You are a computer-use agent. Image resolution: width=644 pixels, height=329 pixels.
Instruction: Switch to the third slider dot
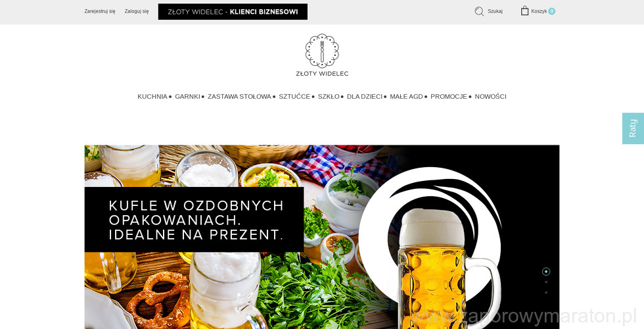click(546, 292)
